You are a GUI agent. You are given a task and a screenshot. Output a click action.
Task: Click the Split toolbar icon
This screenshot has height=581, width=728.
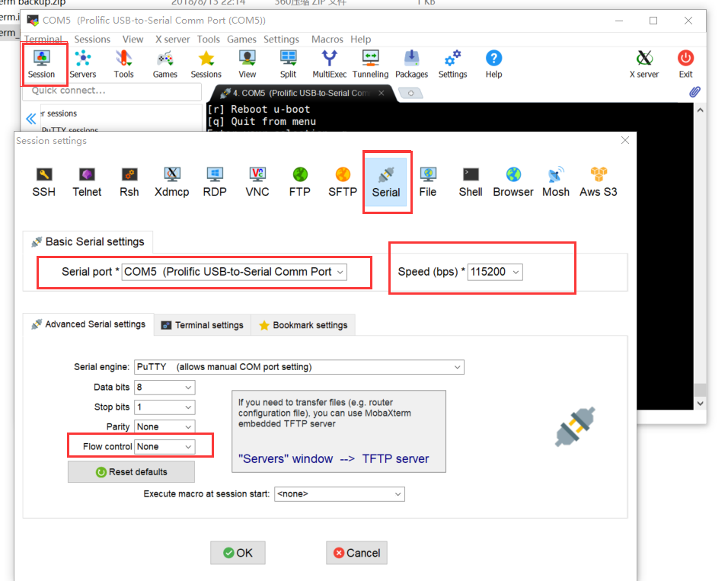point(288,64)
